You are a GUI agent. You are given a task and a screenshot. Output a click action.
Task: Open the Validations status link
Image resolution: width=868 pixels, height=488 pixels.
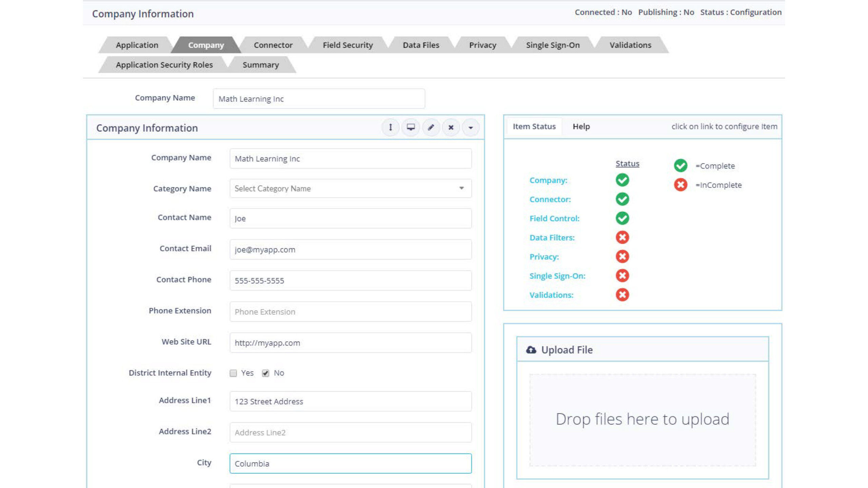click(x=551, y=295)
